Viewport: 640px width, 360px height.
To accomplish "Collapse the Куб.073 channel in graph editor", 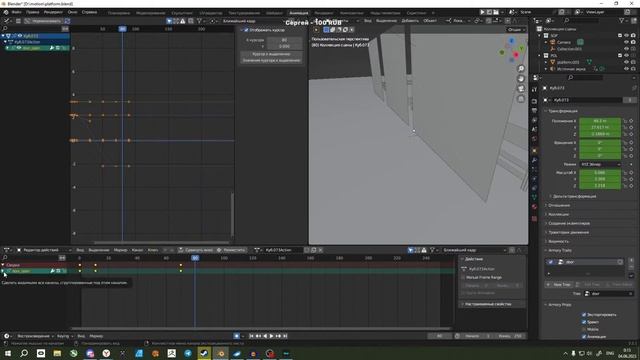I will (x=3, y=36).
